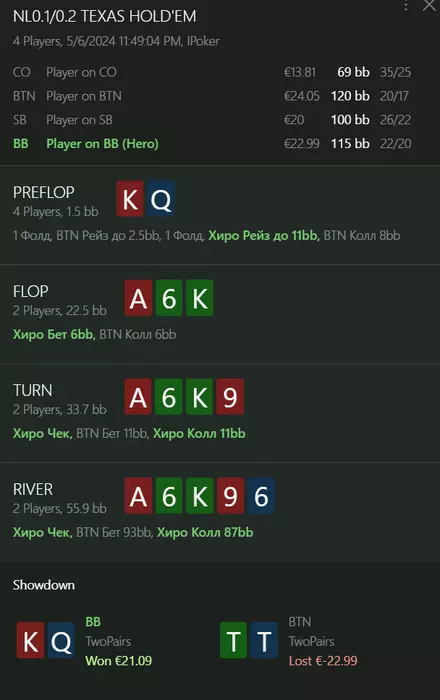
Task: Click the Lost €-22.99 result text
Action: pos(323,661)
